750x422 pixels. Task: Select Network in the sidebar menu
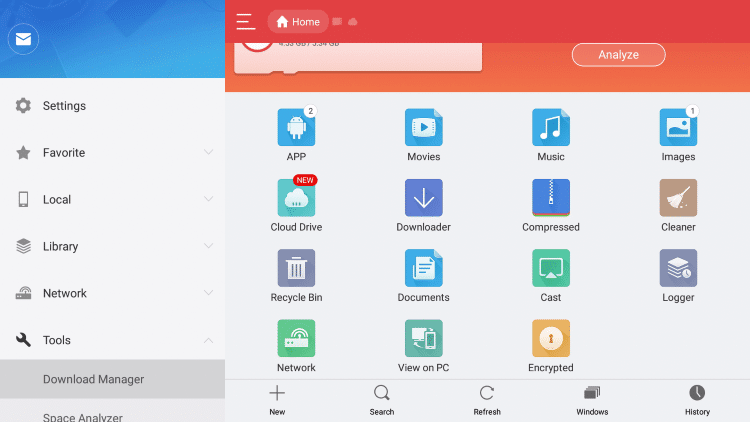112,293
